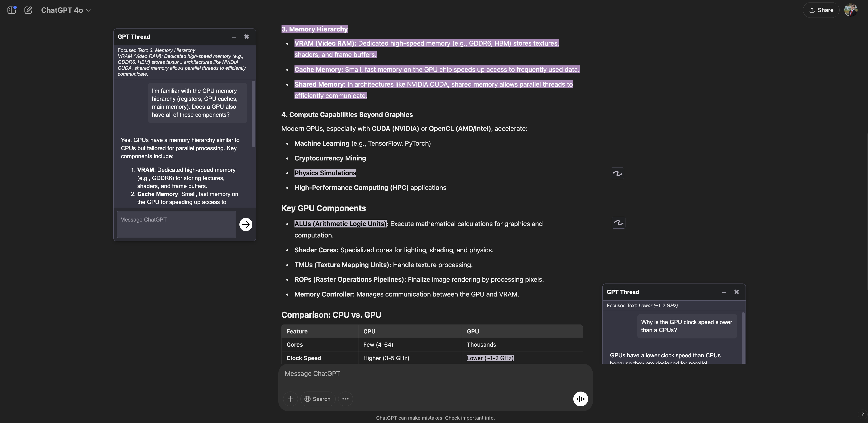Close the Lower clock speed GPT Thread
Image resolution: width=868 pixels, height=423 pixels.
click(x=737, y=292)
